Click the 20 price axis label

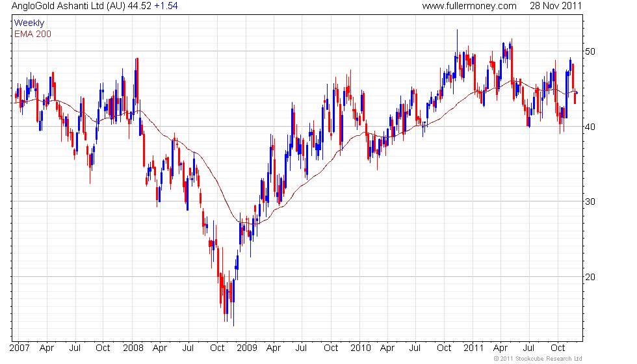(x=590, y=277)
